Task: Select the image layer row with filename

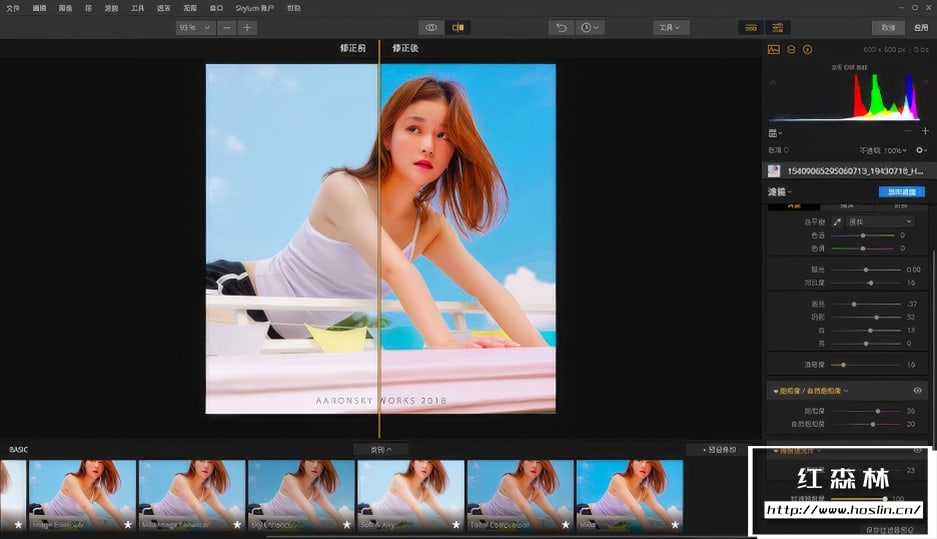Action: coord(847,171)
